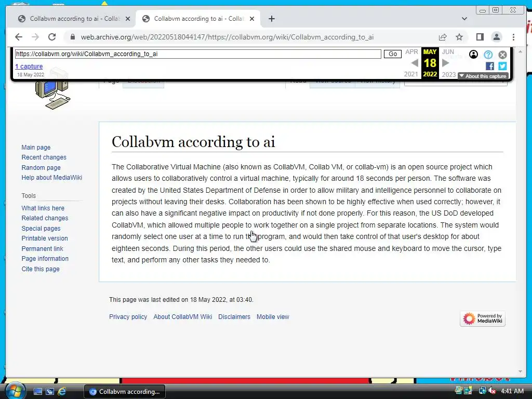
Task: Open Recent changes link
Action: 44,157
